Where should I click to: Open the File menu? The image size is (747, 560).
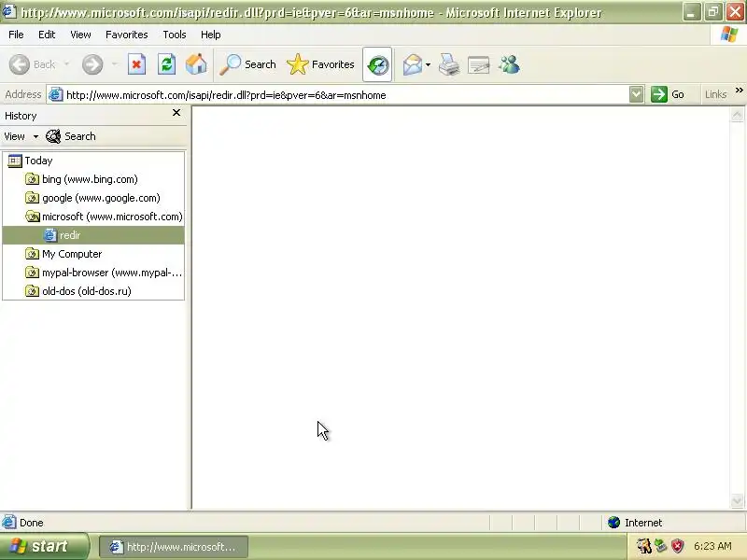pos(16,35)
